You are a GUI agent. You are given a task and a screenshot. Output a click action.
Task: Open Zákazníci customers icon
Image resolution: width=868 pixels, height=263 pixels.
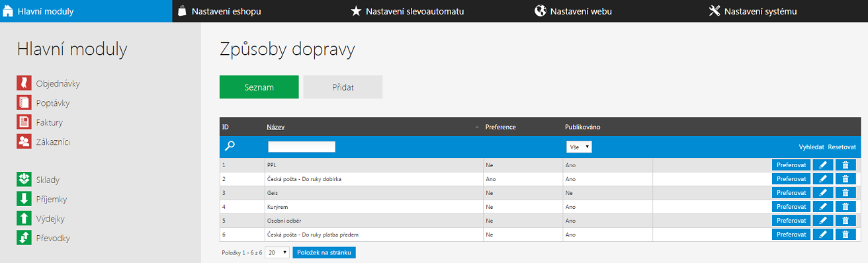[24, 141]
